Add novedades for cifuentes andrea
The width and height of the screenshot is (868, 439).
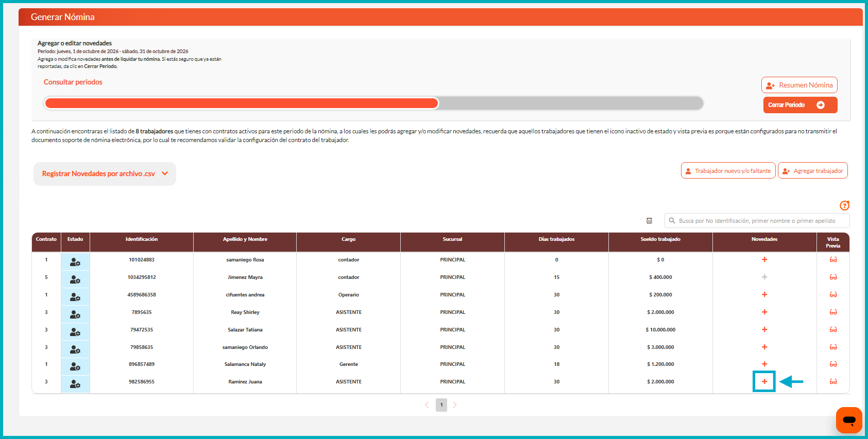(764, 295)
